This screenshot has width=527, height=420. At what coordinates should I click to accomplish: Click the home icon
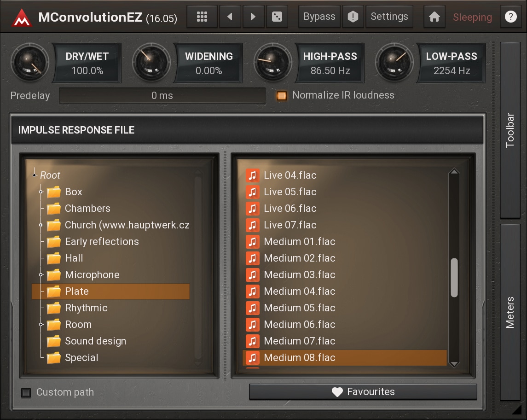(x=434, y=17)
